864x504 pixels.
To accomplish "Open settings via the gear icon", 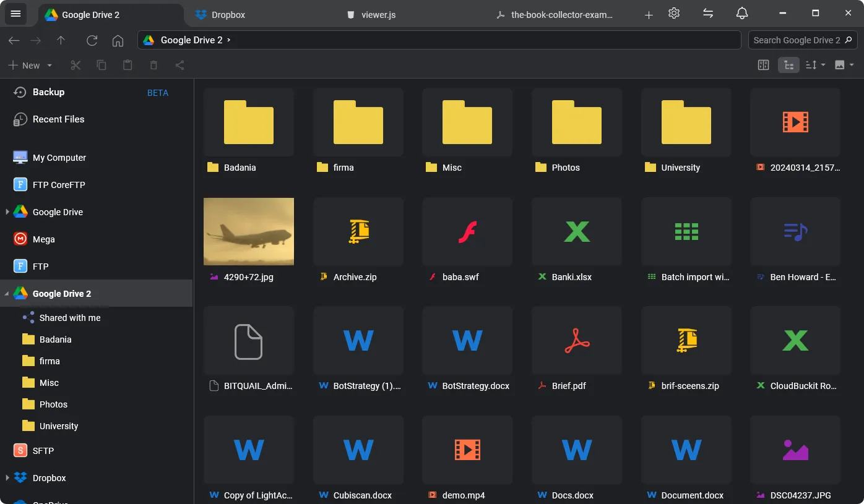I will tap(674, 14).
